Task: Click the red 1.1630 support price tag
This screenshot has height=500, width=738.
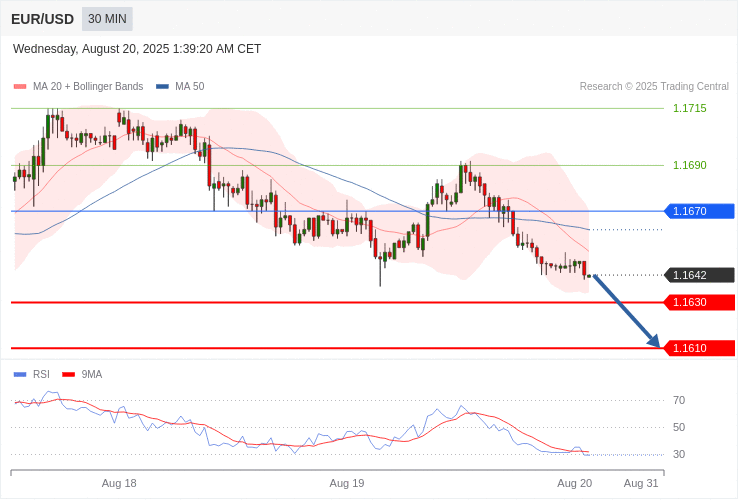Action: (x=699, y=302)
